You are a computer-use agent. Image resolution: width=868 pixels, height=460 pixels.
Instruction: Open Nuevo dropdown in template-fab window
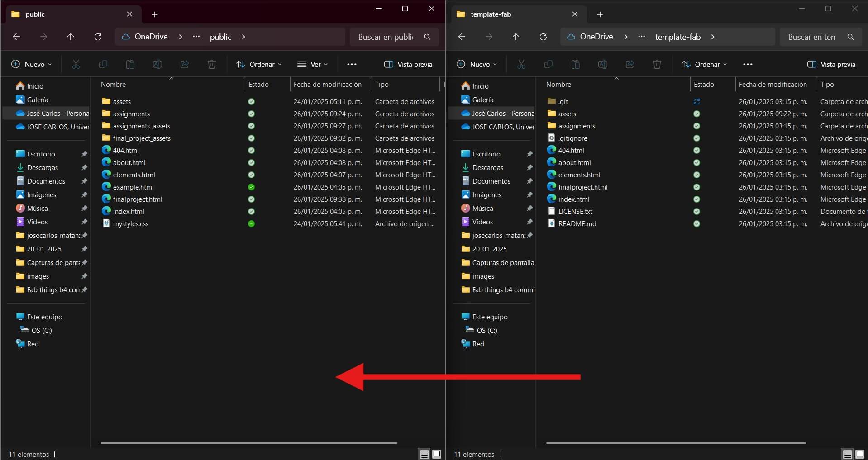(477, 64)
